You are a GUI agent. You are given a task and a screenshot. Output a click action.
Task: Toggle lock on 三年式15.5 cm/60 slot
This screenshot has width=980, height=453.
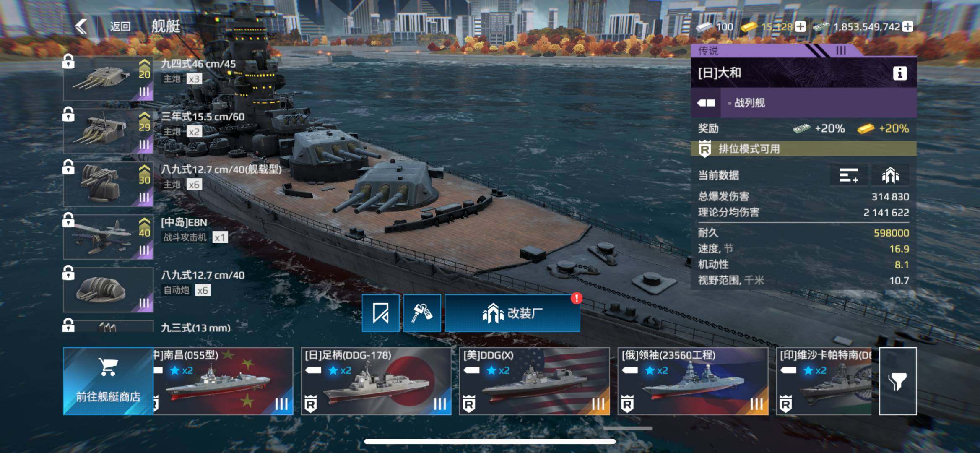point(68,114)
